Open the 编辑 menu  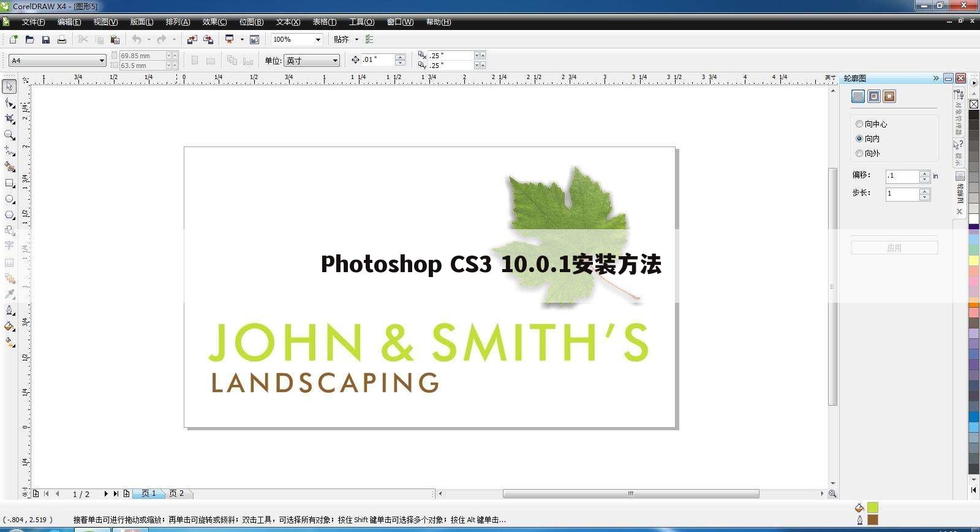click(69, 22)
